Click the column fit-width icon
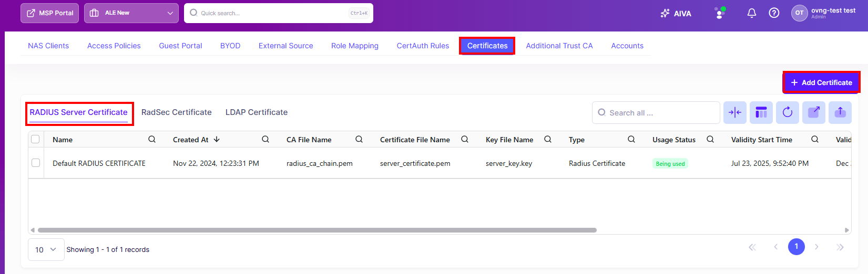 point(735,112)
